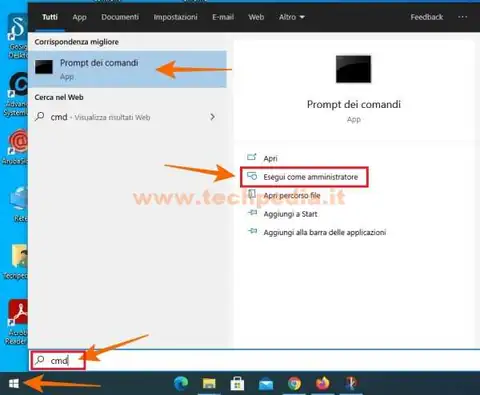The width and height of the screenshot is (480, 395).
Task: Open Microsoft Store taskbar icon
Action: click(237, 383)
